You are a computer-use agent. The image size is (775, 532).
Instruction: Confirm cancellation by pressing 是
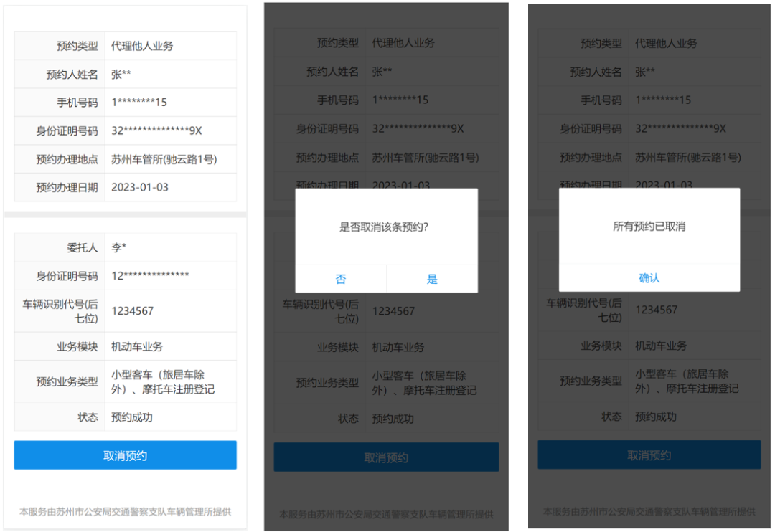pyautogui.click(x=432, y=279)
